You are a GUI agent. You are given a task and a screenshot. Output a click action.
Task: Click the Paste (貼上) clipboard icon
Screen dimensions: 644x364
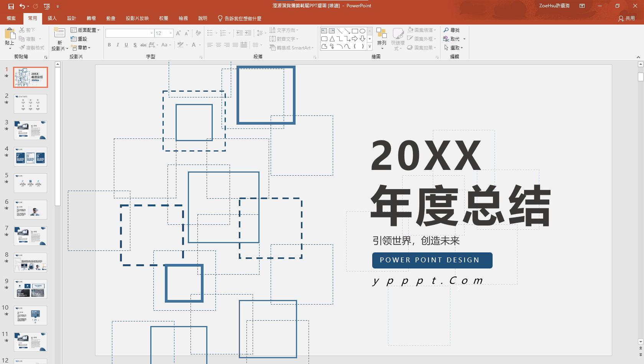(10, 35)
